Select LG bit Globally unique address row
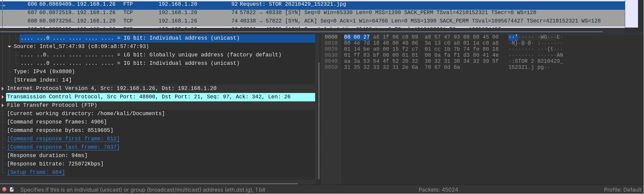This screenshot has height=194, width=644. (151, 55)
